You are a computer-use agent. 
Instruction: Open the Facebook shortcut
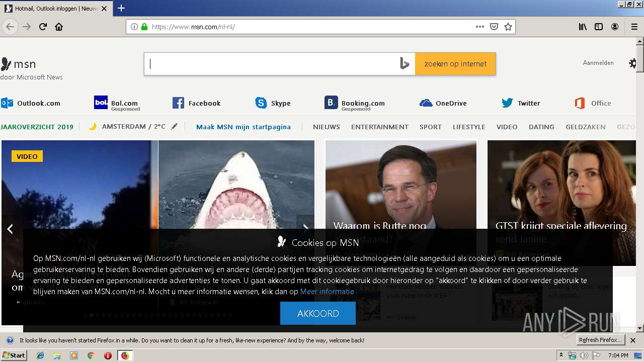197,103
